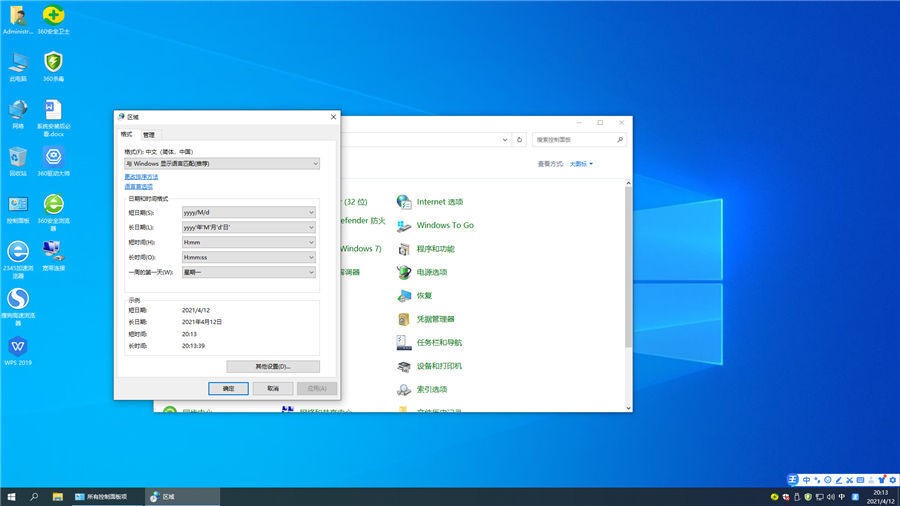The image size is (900, 506).
Task: Select the 格式 tab
Action: point(126,134)
